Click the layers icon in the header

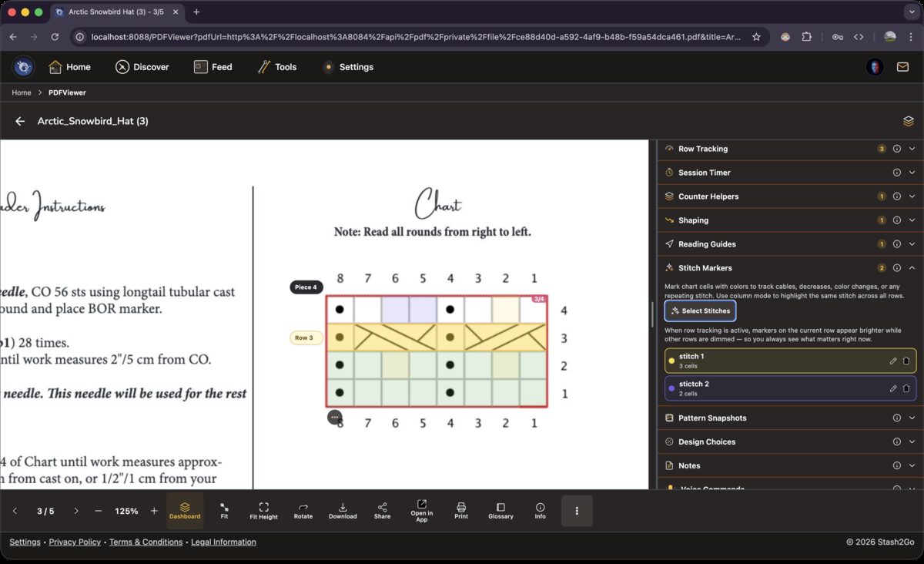tap(908, 121)
